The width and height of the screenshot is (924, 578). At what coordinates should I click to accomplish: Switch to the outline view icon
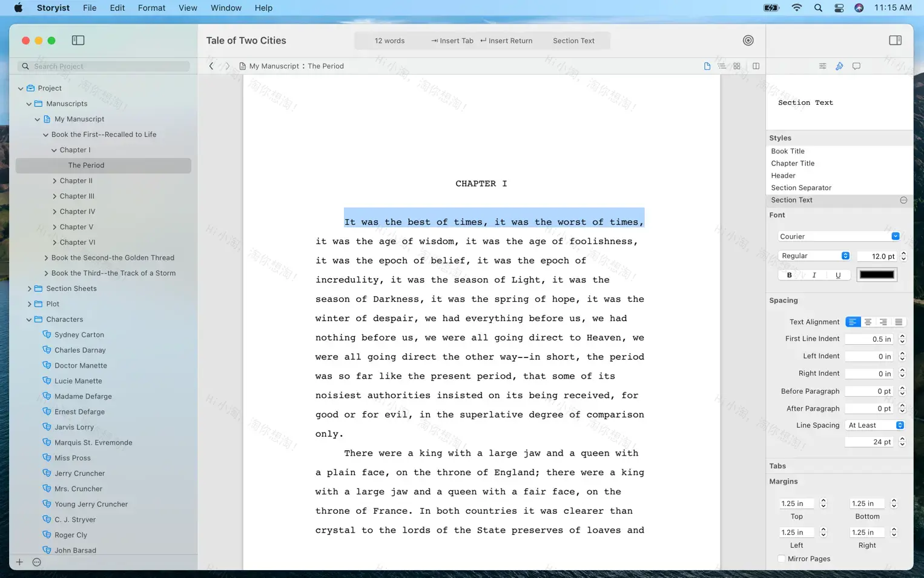coord(722,66)
